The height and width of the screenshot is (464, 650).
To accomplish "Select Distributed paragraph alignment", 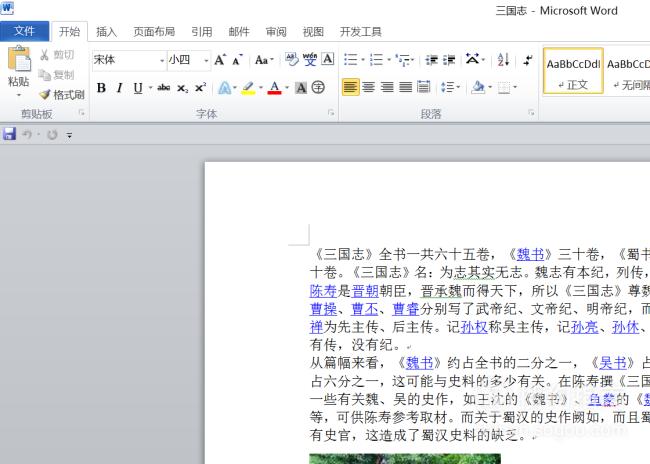I will 424,87.
